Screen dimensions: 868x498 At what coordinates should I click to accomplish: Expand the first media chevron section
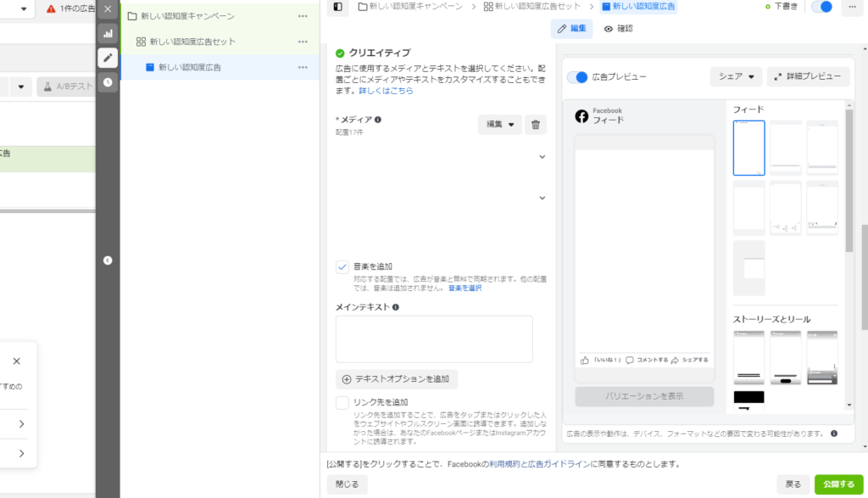[x=542, y=157]
